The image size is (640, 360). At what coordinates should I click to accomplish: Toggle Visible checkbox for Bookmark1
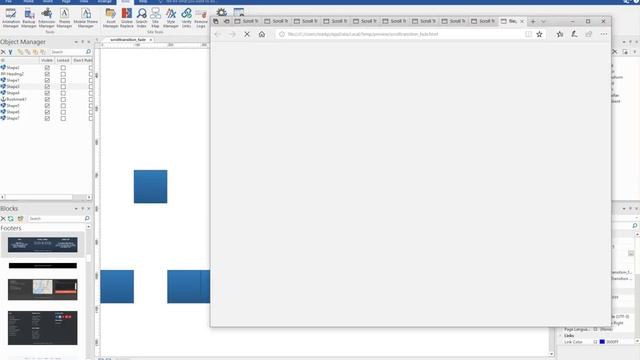pos(47,99)
